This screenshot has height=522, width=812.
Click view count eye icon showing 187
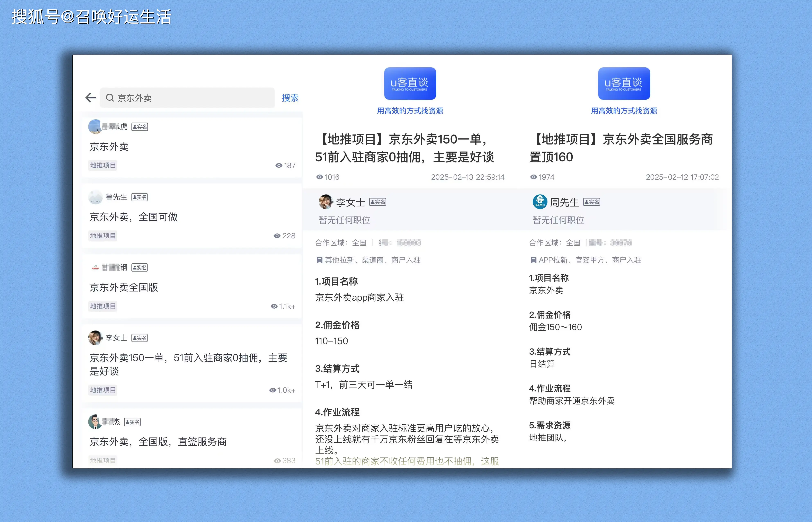pyautogui.click(x=279, y=165)
